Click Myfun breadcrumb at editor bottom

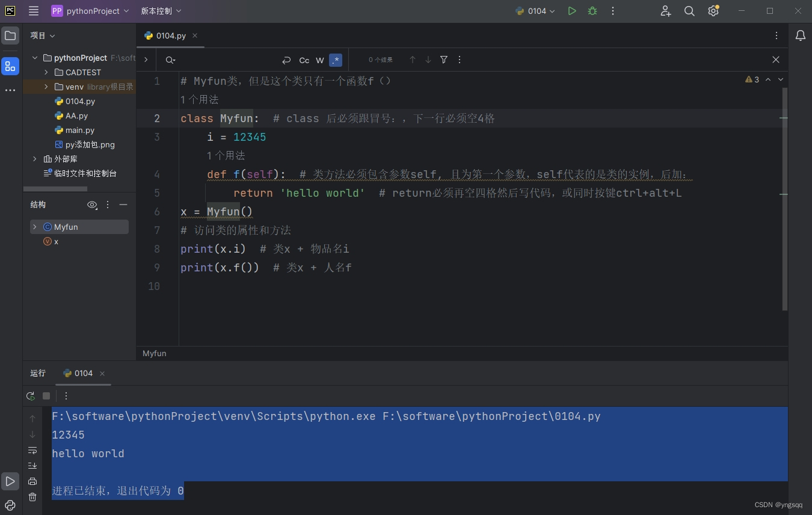155,353
